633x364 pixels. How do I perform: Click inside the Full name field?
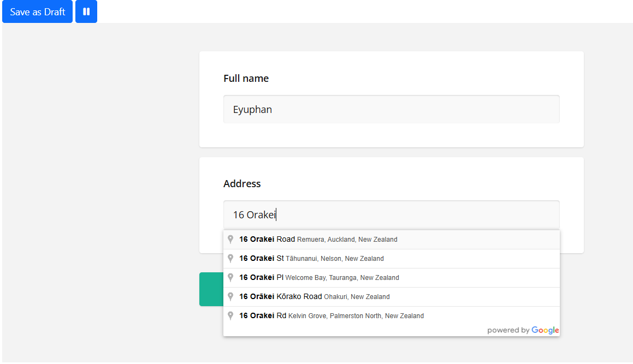pos(391,109)
